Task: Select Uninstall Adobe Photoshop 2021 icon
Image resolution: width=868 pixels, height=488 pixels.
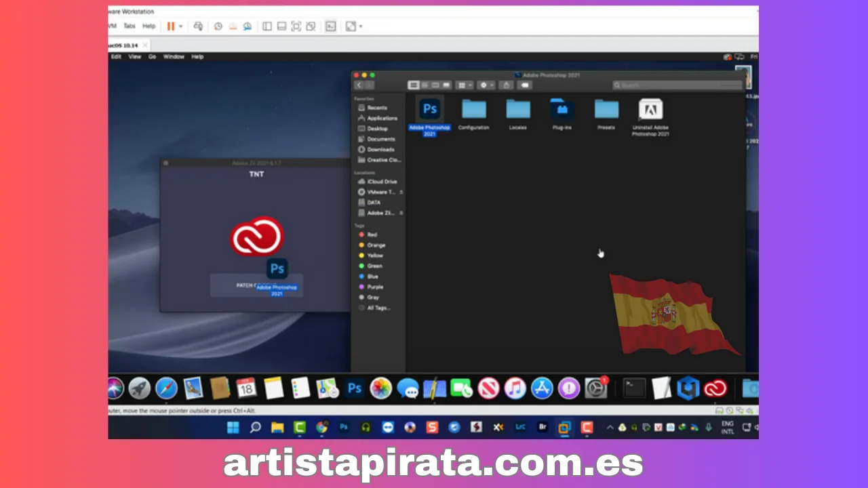Action: (650, 109)
